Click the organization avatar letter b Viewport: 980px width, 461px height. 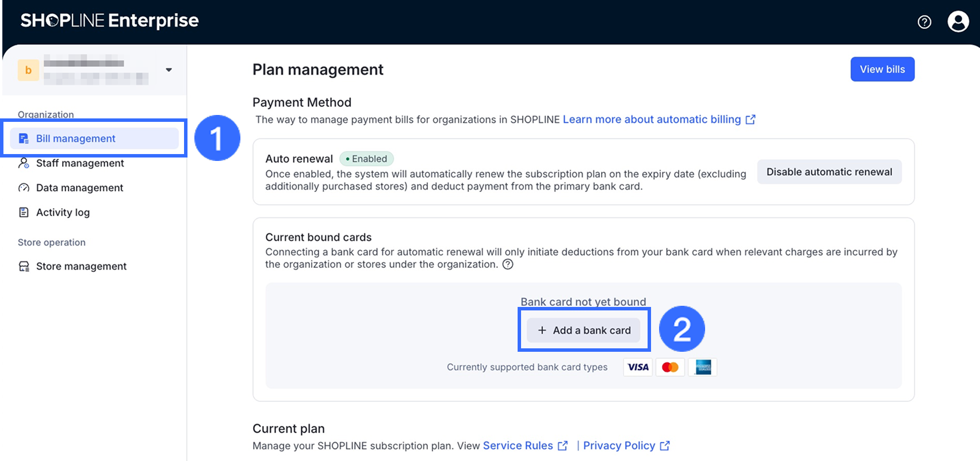pos(28,70)
